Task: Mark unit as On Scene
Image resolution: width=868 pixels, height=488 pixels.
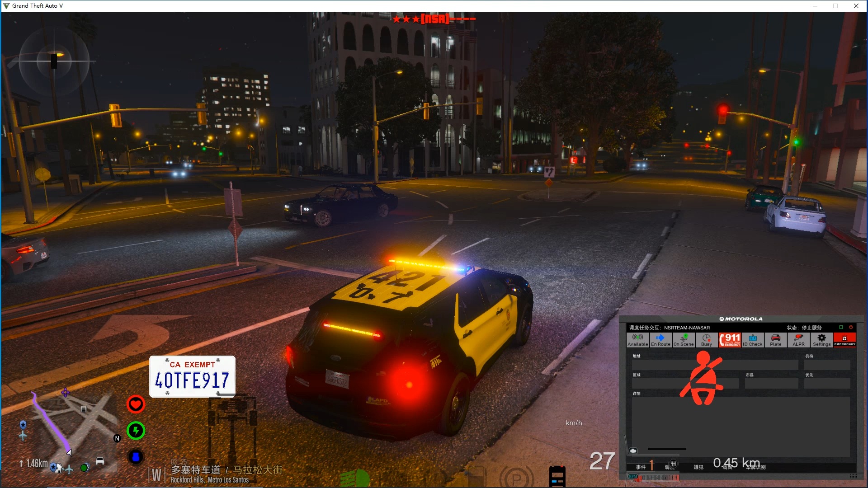Action: pyautogui.click(x=684, y=340)
